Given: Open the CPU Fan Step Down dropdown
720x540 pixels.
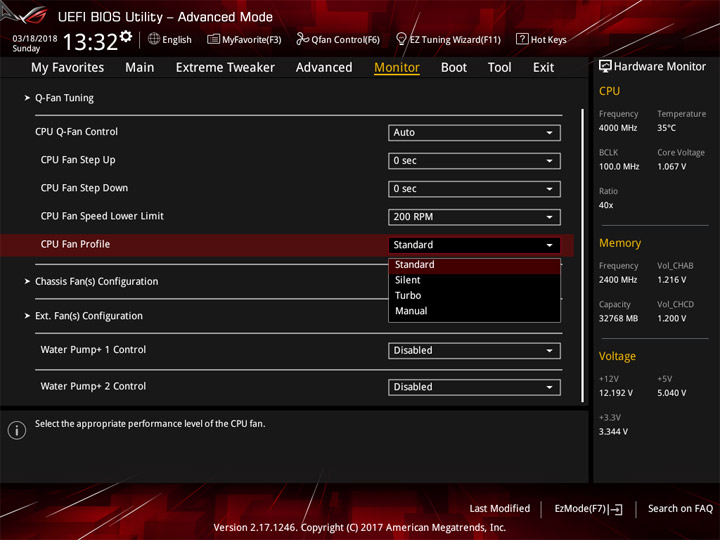Looking at the screenshot, I should click(x=474, y=189).
